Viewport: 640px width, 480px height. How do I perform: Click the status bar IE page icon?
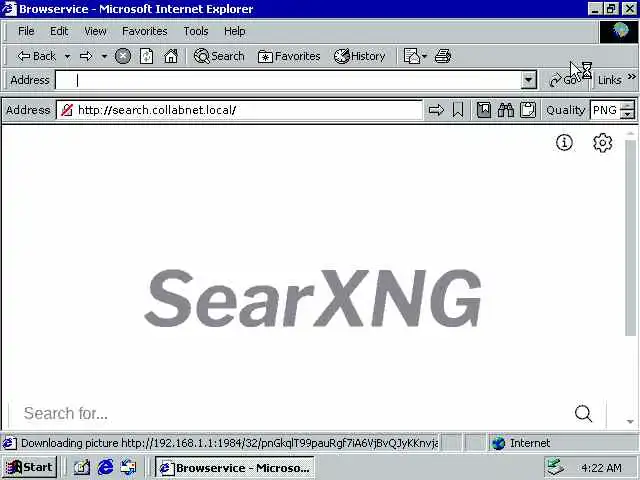10,443
